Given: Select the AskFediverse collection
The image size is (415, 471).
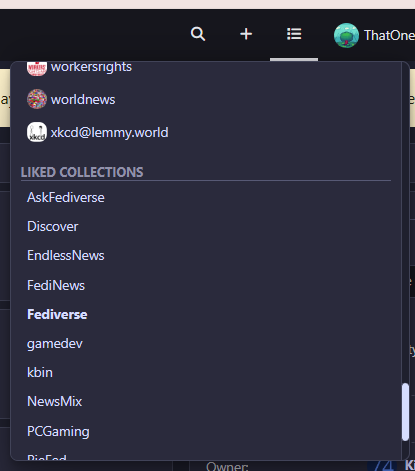Looking at the screenshot, I should [66, 197].
